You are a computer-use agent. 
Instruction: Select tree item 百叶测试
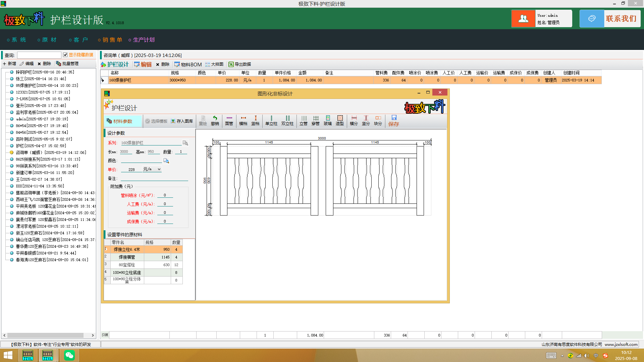tap(44, 139)
